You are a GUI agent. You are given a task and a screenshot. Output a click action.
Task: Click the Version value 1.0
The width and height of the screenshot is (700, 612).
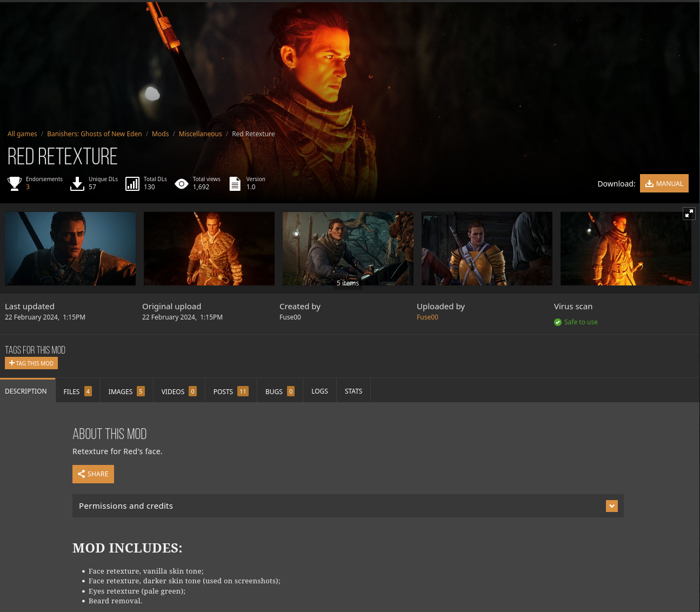[x=251, y=187]
